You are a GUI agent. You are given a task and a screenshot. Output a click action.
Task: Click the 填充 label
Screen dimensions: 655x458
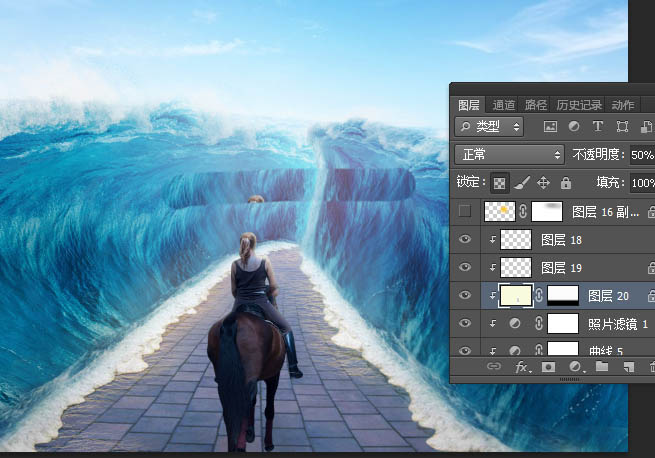610,183
